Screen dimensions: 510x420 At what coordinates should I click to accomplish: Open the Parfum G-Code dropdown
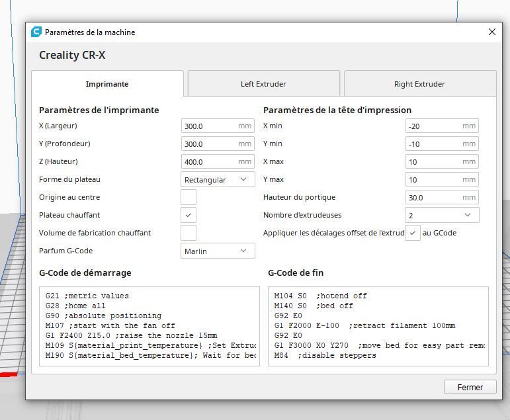click(x=218, y=251)
